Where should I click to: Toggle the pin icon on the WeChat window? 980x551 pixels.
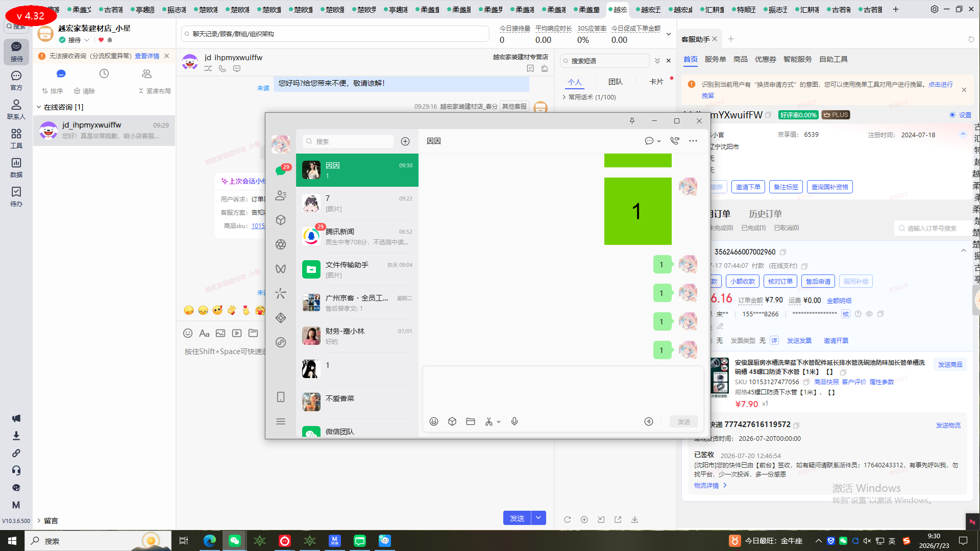click(x=632, y=121)
